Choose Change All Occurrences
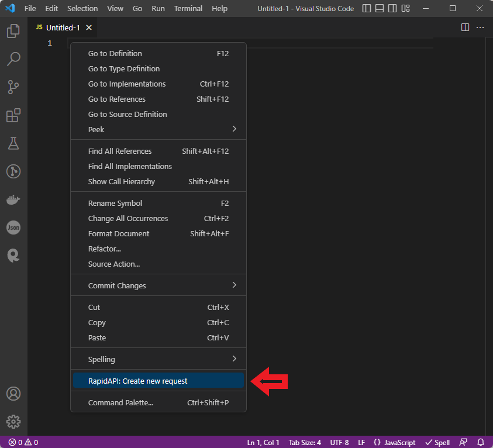Viewport: 493px width, 448px height. [158, 219]
